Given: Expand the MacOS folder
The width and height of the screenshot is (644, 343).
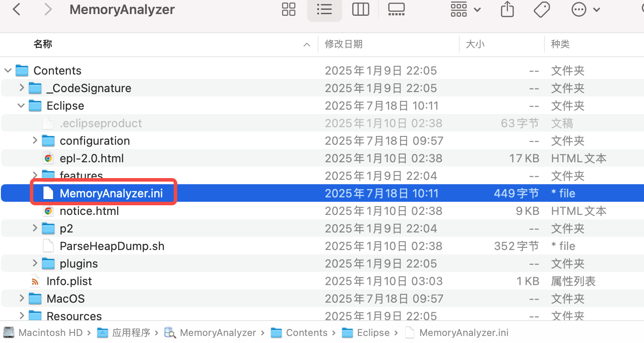Looking at the screenshot, I should 21,299.
